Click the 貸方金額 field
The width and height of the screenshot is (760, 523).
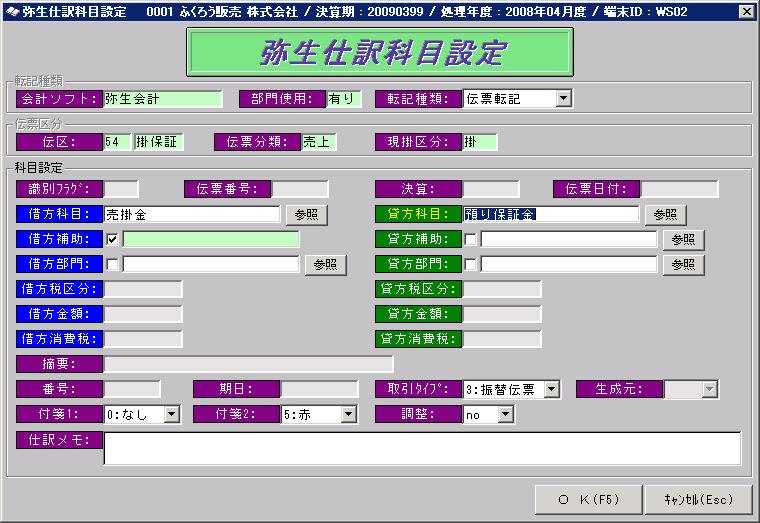click(x=502, y=314)
